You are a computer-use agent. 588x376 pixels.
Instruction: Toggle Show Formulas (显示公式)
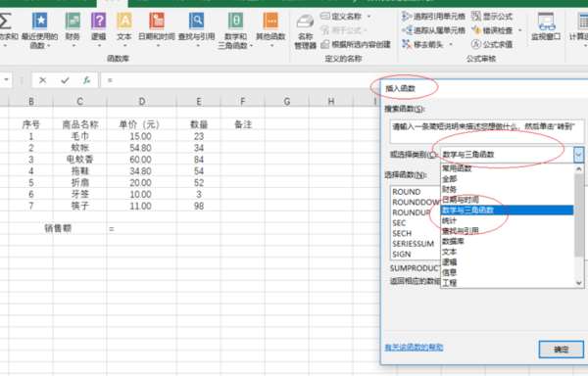(x=492, y=17)
